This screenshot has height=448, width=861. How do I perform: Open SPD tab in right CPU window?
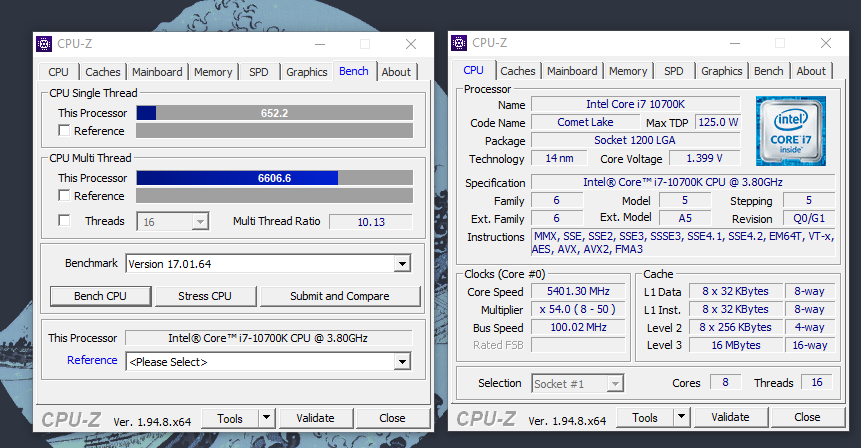674,71
